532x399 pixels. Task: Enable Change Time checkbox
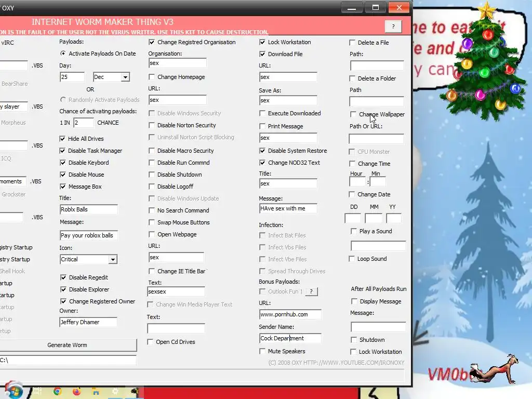click(x=352, y=164)
